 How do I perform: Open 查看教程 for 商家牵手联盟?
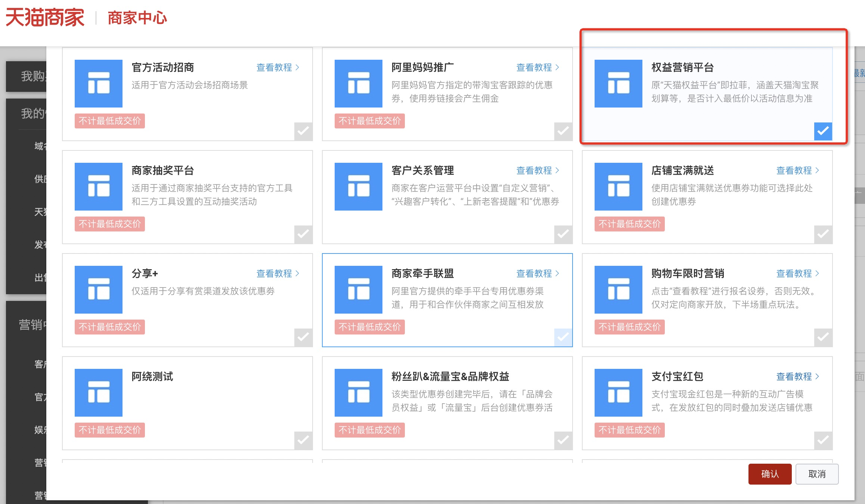click(x=538, y=274)
